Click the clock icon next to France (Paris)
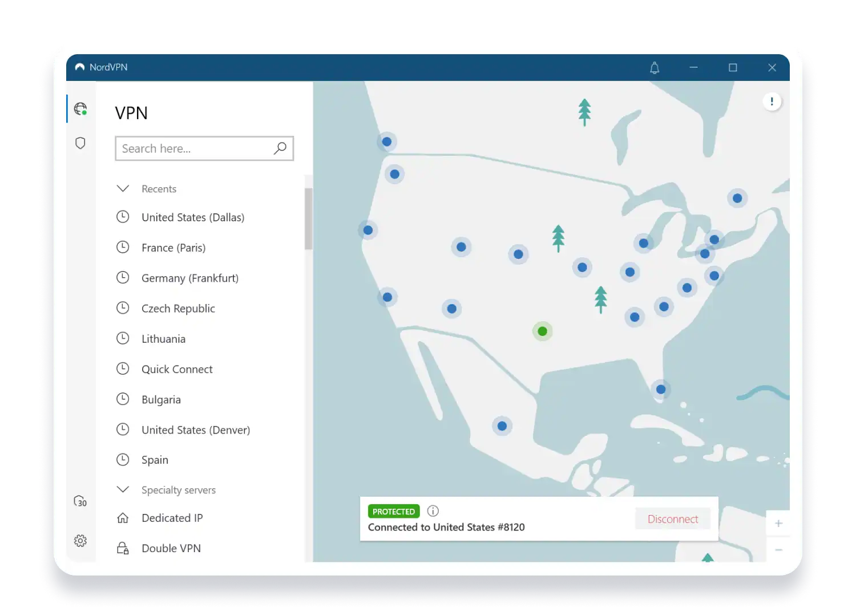The width and height of the screenshot is (856, 616). click(x=123, y=247)
